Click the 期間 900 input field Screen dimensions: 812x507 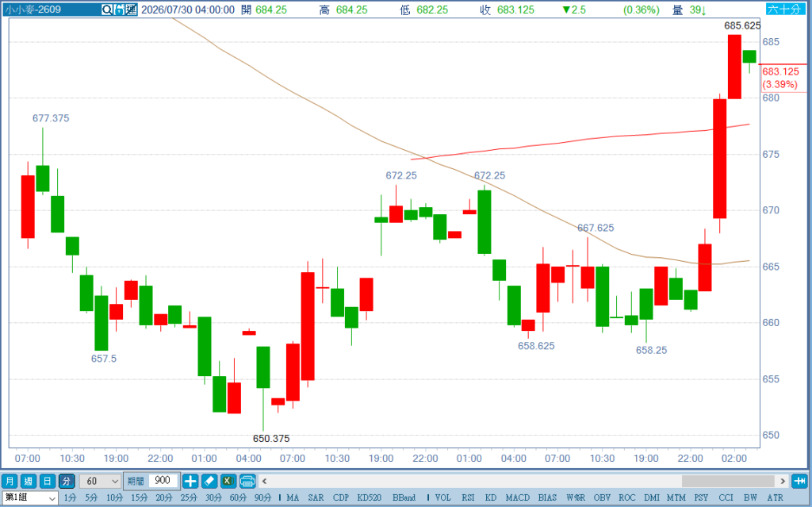click(163, 481)
